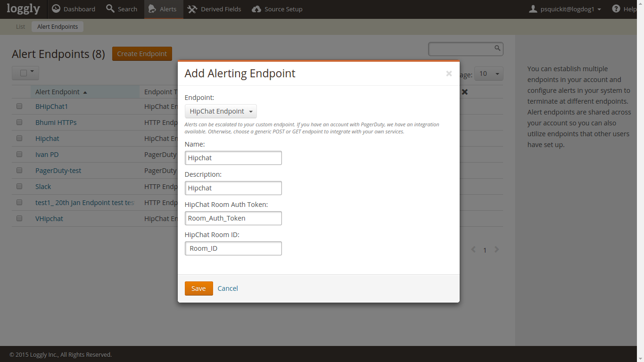
Task: Switch to the List sub-tab
Action: (x=20, y=27)
